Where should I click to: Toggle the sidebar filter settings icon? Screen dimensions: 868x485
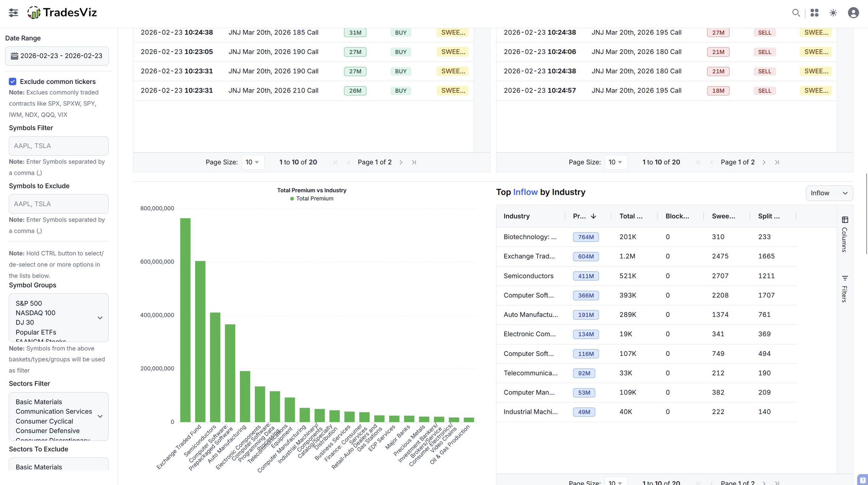(13, 13)
